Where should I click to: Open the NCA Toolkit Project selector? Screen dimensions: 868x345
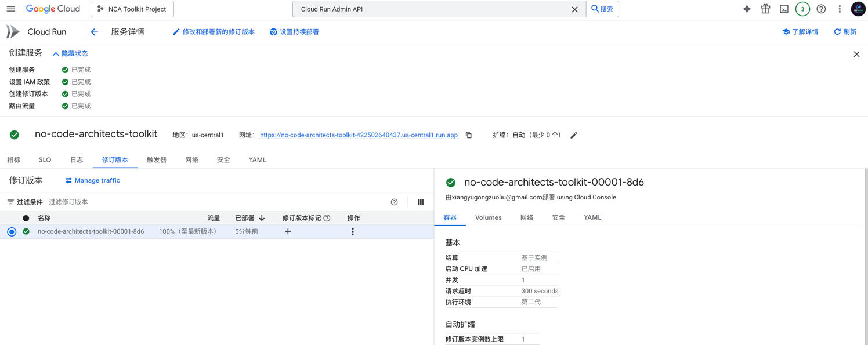132,9
